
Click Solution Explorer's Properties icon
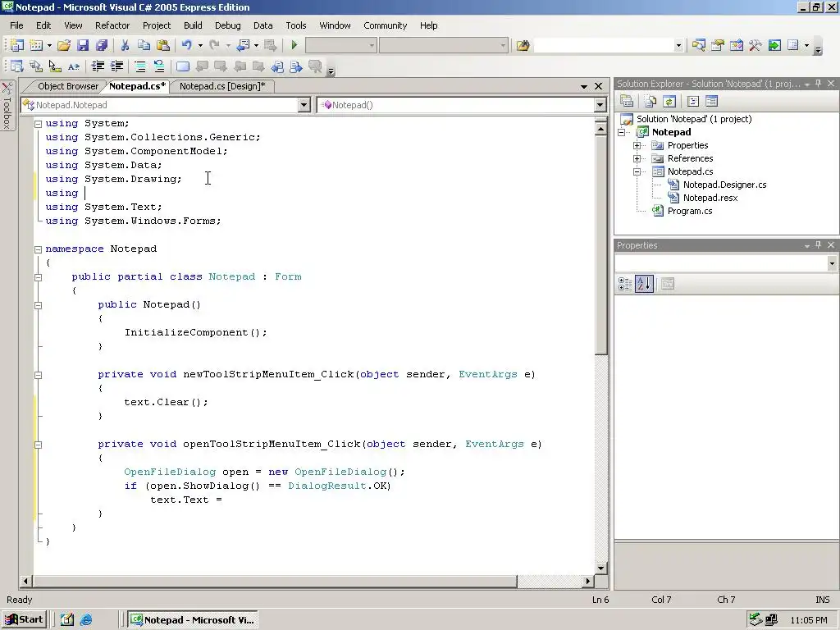(x=627, y=101)
